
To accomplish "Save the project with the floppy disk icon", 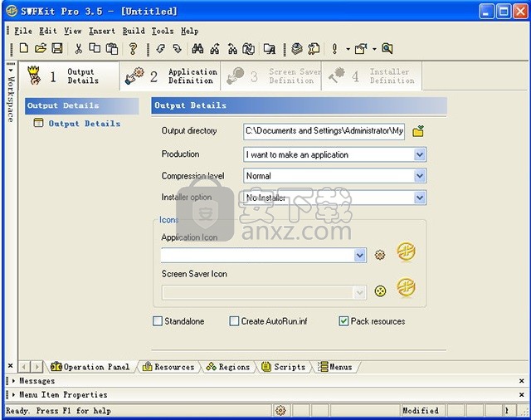I will click(x=57, y=48).
